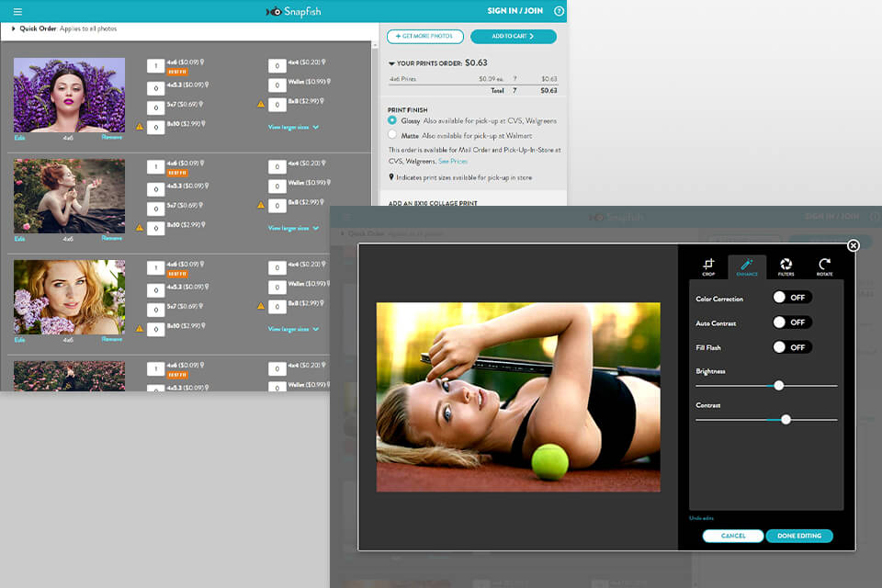This screenshot has height=588, width=882.
Task: Open the hamburger menu in Snapfish header
Action: pos(17,11)
